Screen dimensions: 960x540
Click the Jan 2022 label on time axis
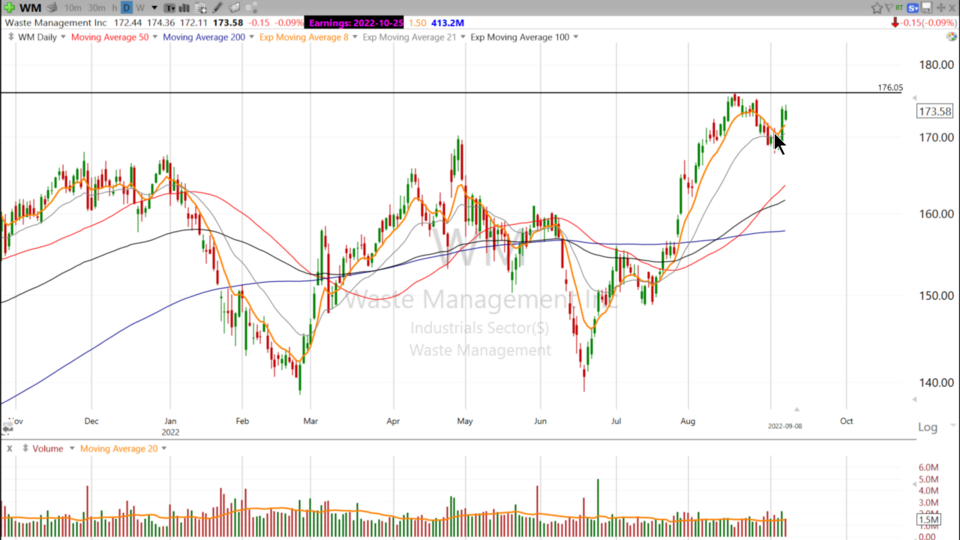coord(170,426)
